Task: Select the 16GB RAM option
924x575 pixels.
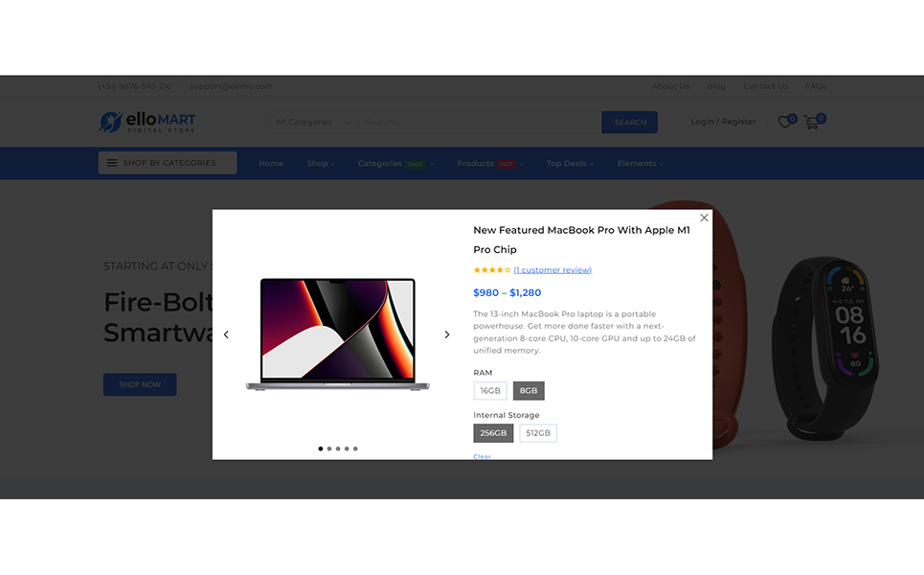Action: [x=490, y=390]
